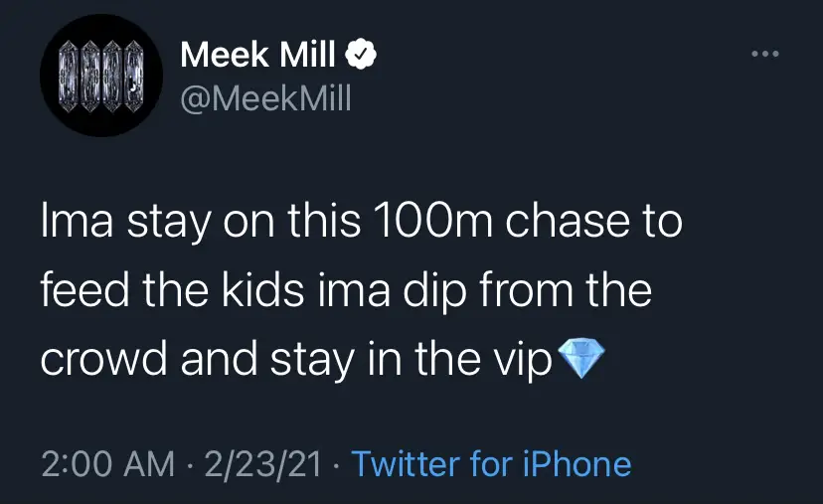
Task: Open Meek Mill's profile avatar picture
Action: click(x=99, y=77)
